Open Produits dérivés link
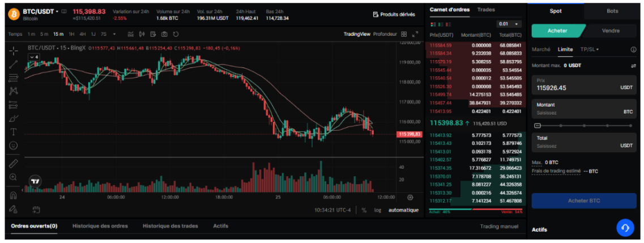Image resolution: width=644 pixels, height=243 pixels. (x=394, y=14)
